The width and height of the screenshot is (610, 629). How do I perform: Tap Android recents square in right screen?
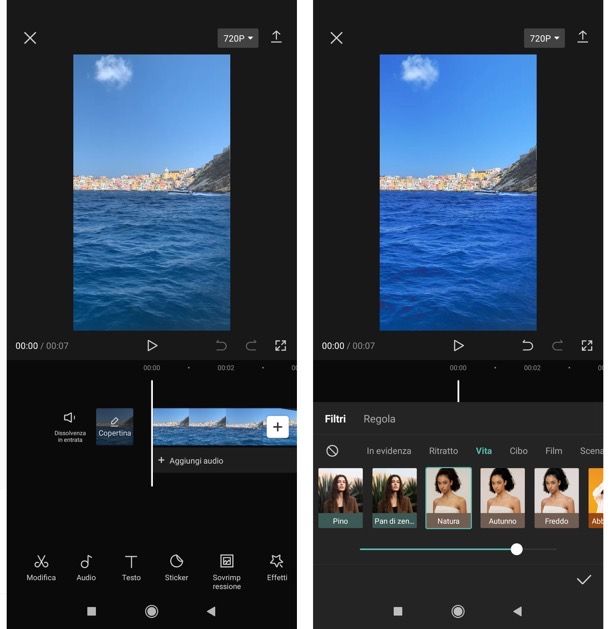pos(398,611)
